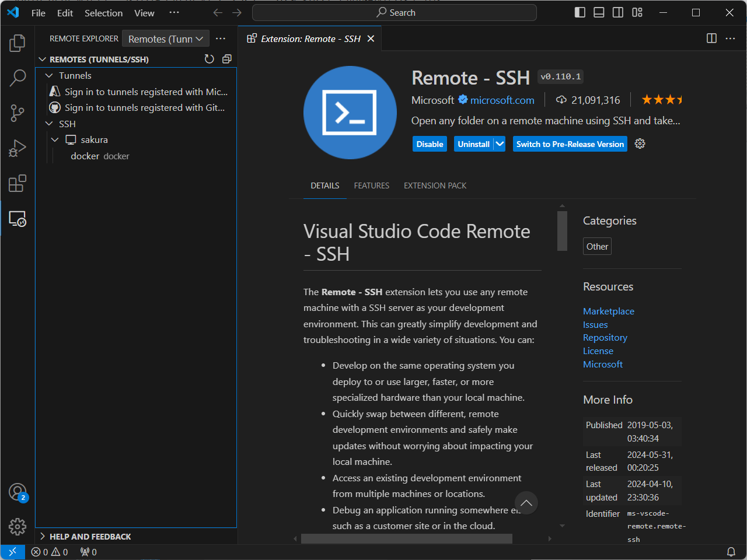Open the Repository resource link
Image resolution: width=747 pixels, height=560 pixels.
605,338
